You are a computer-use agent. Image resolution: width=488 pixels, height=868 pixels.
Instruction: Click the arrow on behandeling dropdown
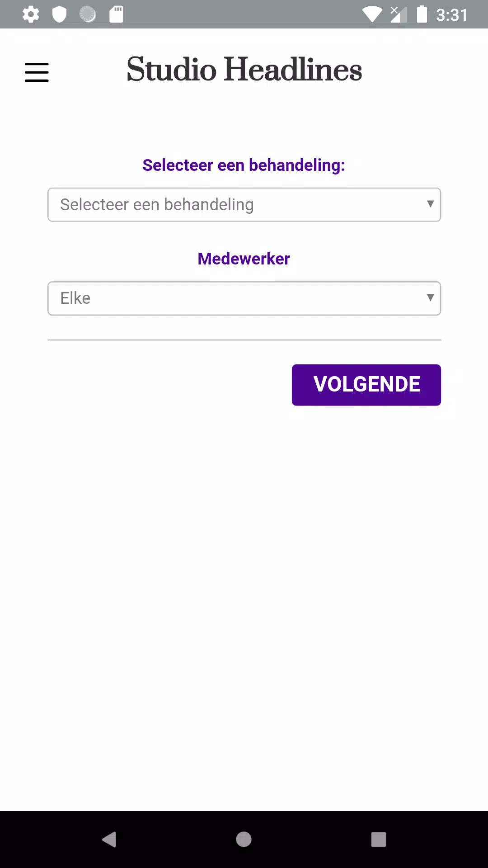pos(430,204)
